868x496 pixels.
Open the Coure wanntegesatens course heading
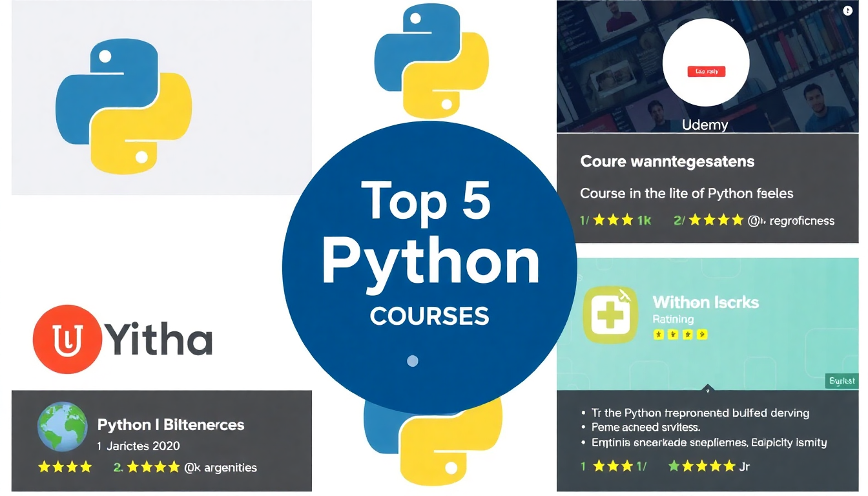(x=667, y=161)
